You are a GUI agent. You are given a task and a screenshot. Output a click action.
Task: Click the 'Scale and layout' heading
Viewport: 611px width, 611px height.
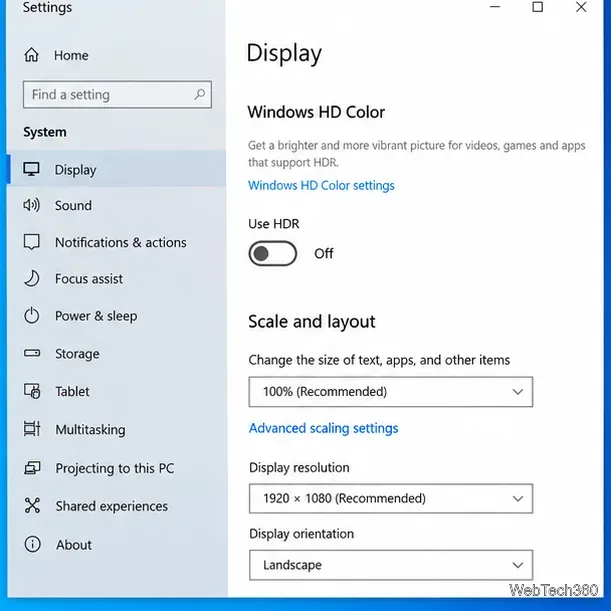click(x=312, y=322)
